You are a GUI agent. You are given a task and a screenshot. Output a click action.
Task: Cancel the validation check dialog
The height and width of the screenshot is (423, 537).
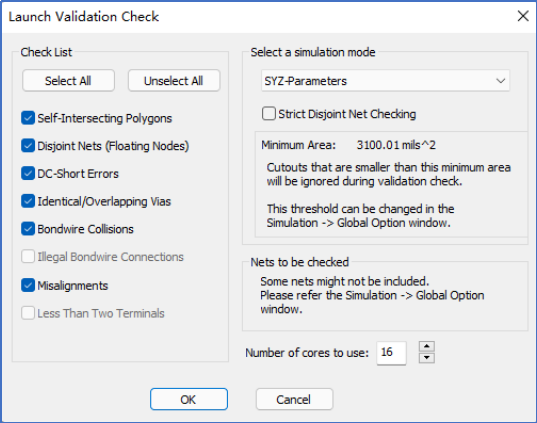[294, 399]
